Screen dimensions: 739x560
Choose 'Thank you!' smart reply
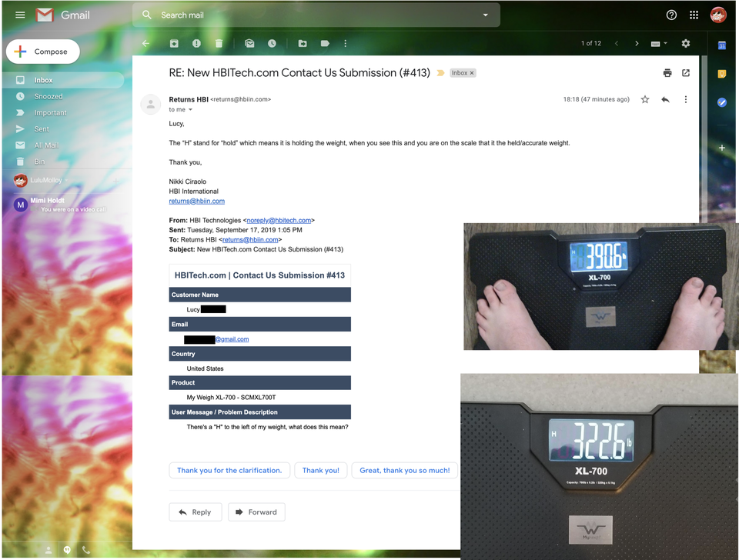(x=320, y=471)
